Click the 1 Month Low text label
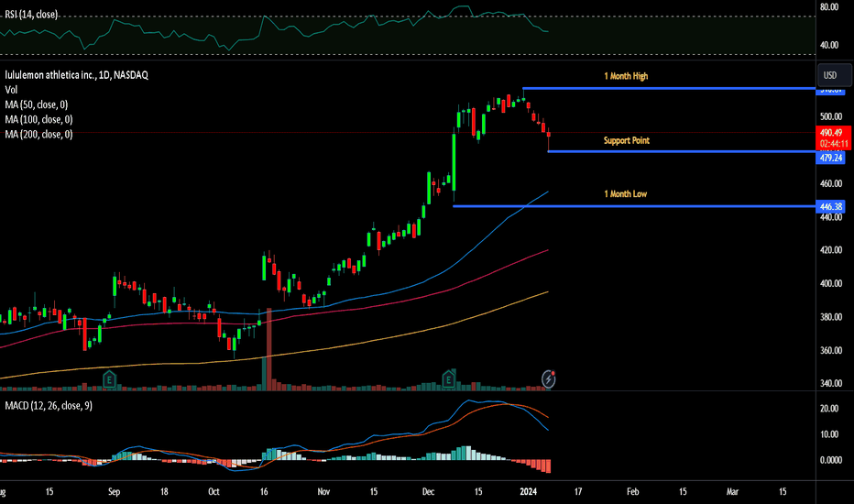This screenshot has width=854, height=504. click(625, 194)
